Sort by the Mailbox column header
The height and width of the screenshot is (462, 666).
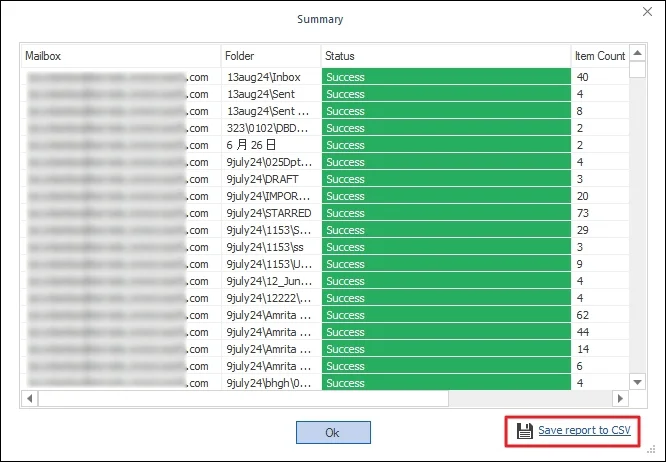[x=121, y=56]
